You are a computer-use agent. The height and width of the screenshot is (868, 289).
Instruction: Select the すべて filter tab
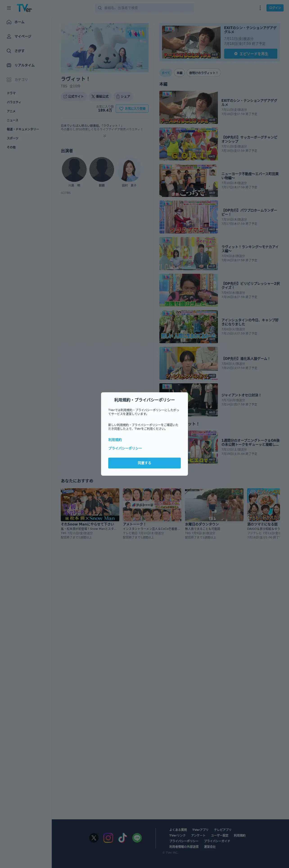click(166, 73)
